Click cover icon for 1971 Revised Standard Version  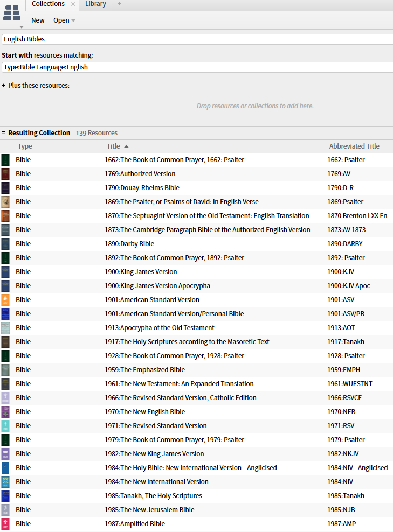tap(5, 426)
